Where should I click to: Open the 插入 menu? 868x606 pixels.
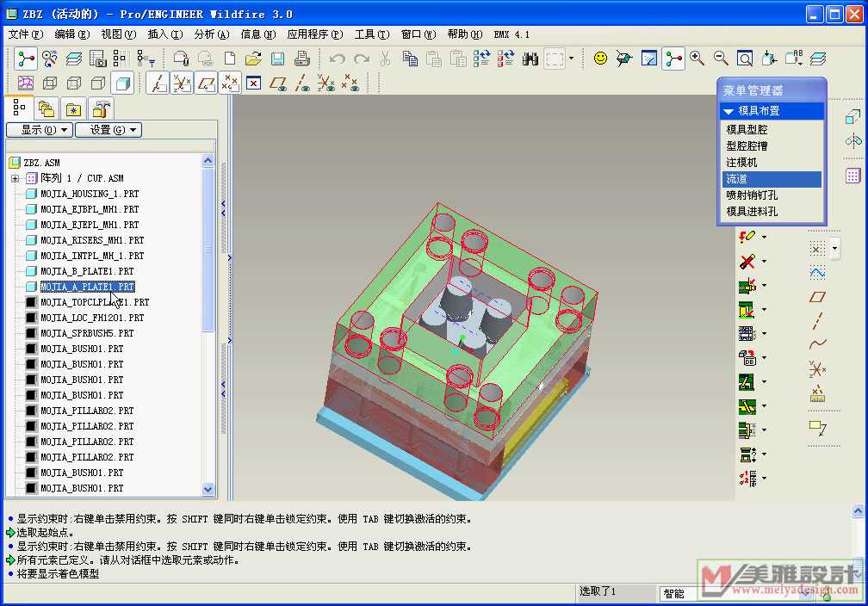[165, 34]
